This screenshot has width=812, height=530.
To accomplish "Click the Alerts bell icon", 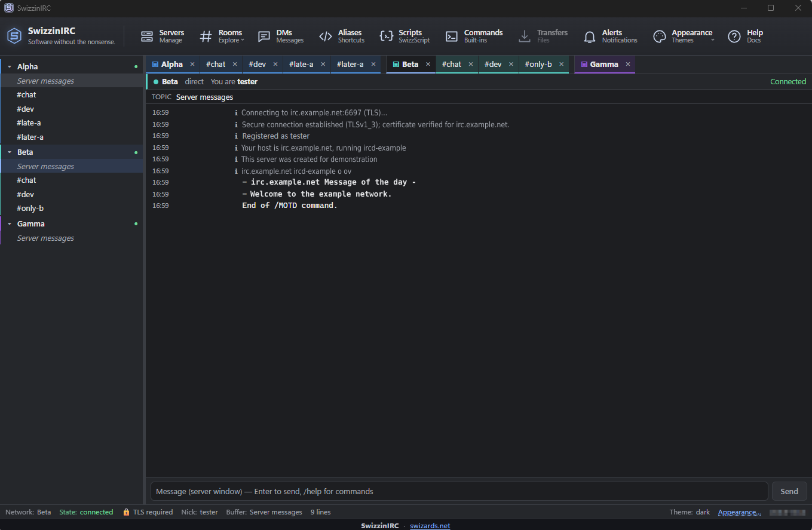I will click(590, 36).
